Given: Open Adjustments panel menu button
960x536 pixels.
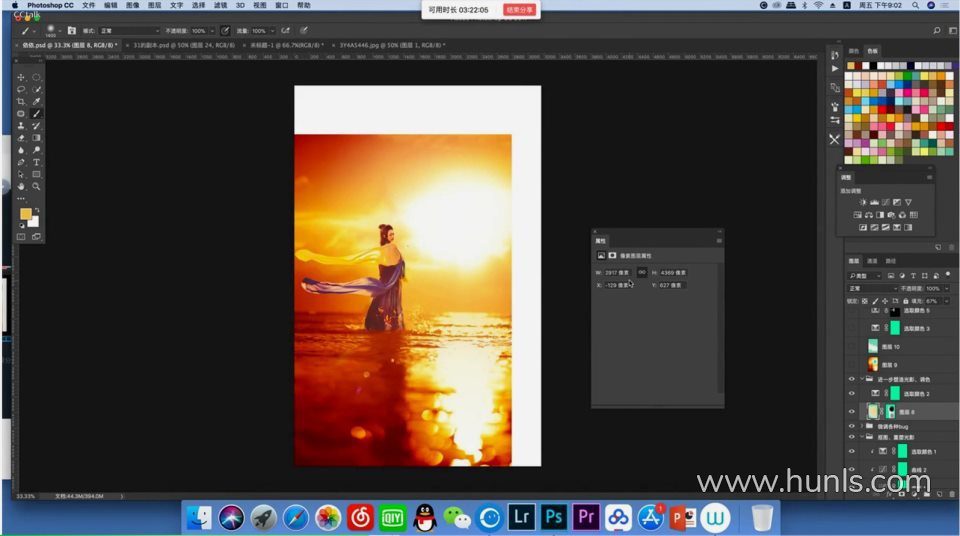Looking at the screenshot, I should tap(929, 177).
